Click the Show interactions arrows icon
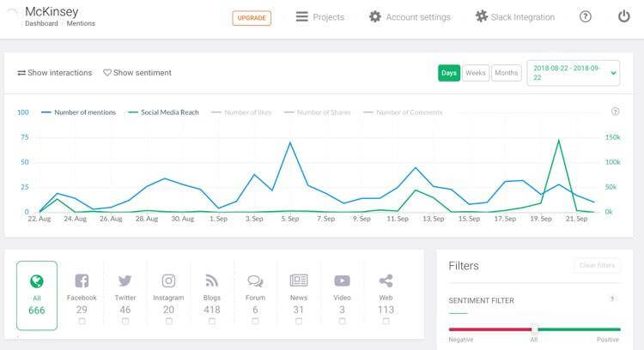 (x=21, y=73)
